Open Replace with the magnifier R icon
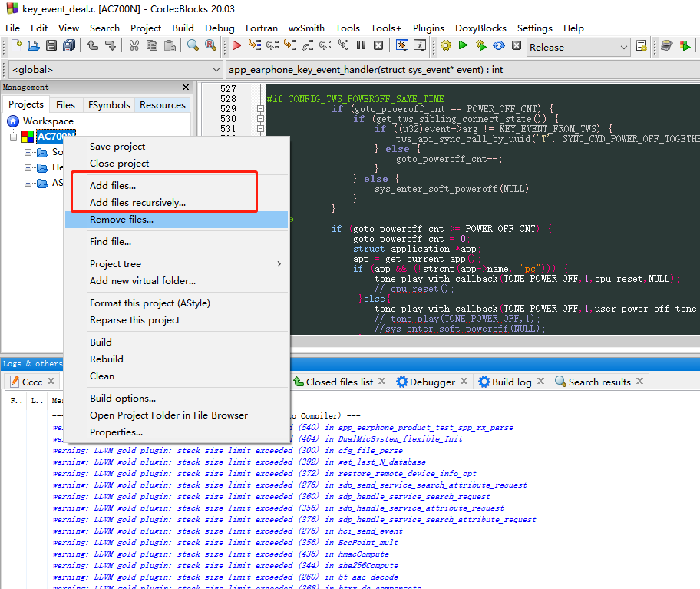 tap(210, 45)
